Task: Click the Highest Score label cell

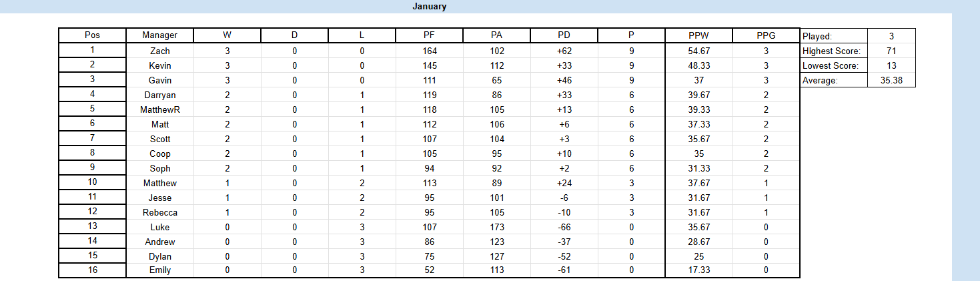Action: (833, 51)
